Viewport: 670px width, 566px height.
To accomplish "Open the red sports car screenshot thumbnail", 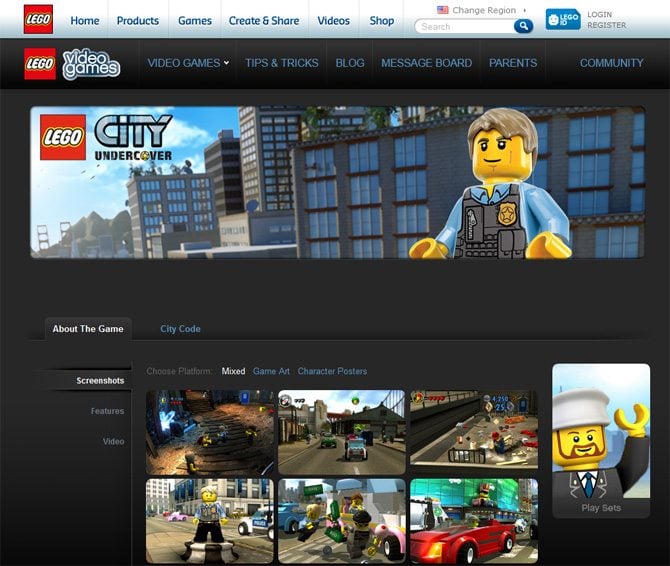I will point(473,520).
